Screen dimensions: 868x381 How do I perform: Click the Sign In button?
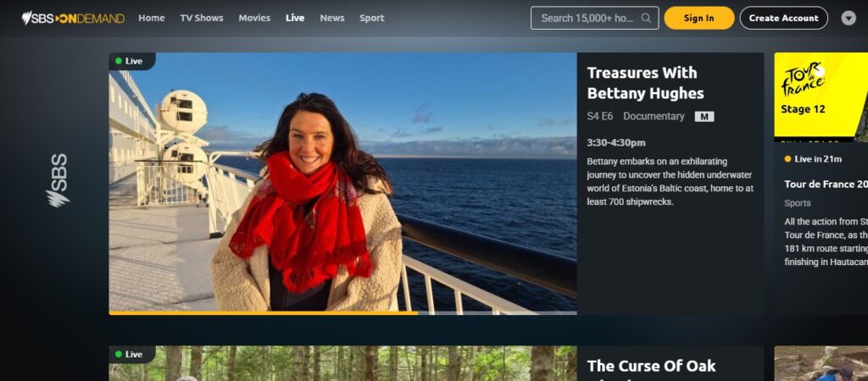tap(699, 18)
